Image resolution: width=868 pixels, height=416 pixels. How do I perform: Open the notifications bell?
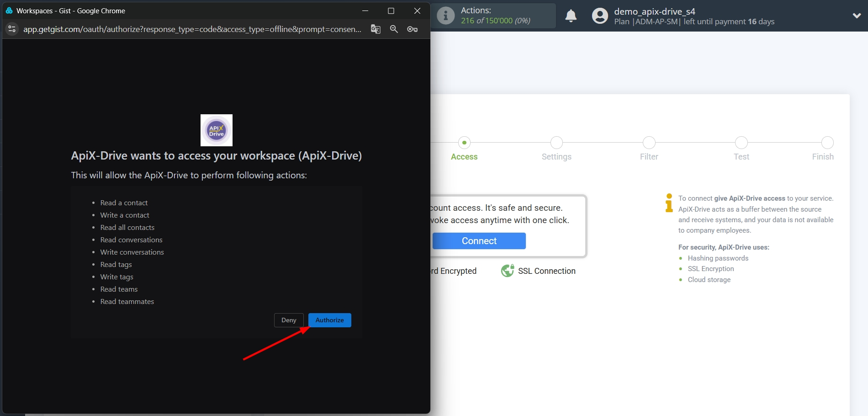coord(571,16)
